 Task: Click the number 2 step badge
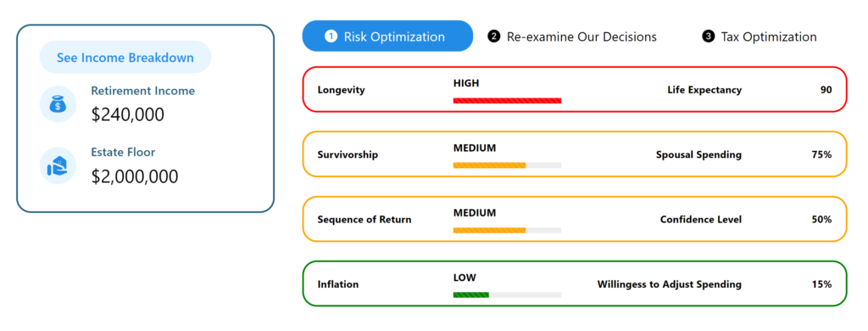click(494, 36)
